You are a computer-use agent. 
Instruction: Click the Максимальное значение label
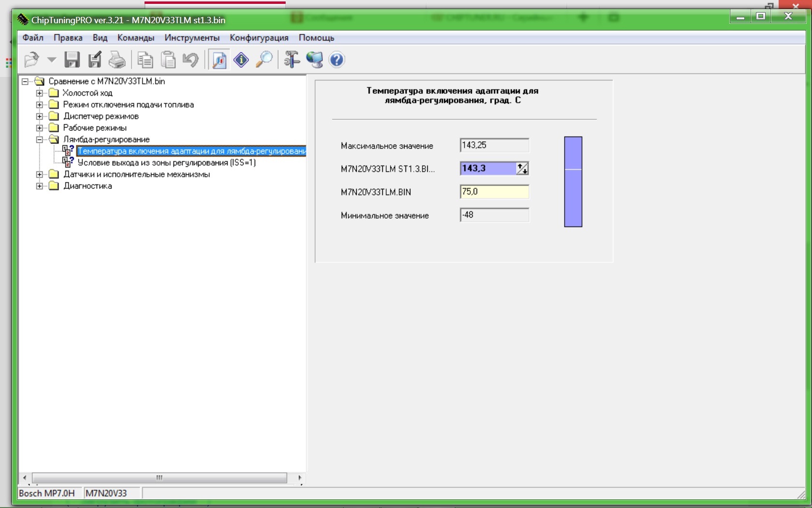387,146
